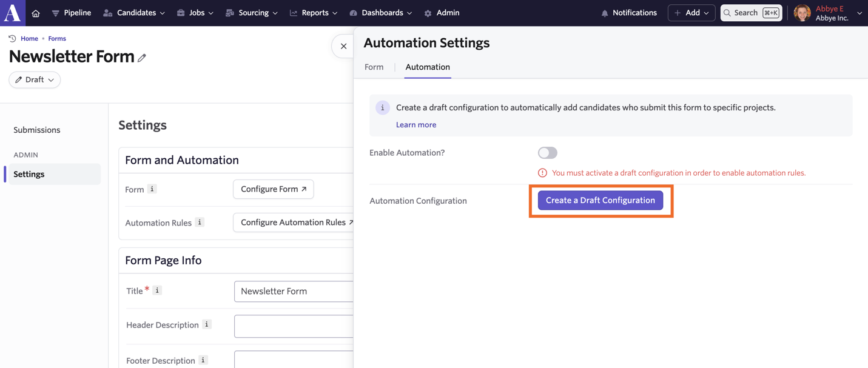Go to the Home icon in navbar
Screen dimensions: 868x368
coord(36,13)
